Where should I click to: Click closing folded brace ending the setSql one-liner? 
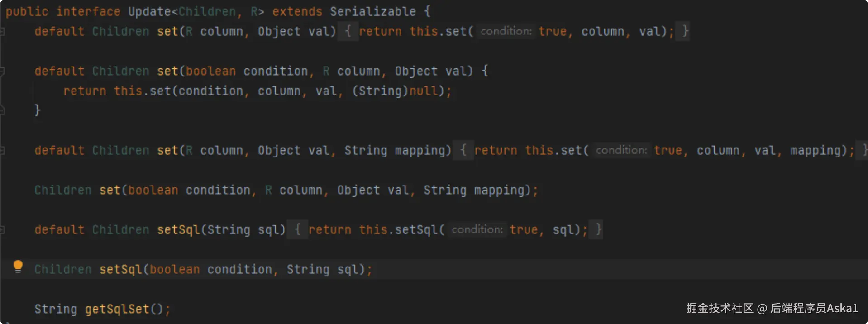point(599,230)
